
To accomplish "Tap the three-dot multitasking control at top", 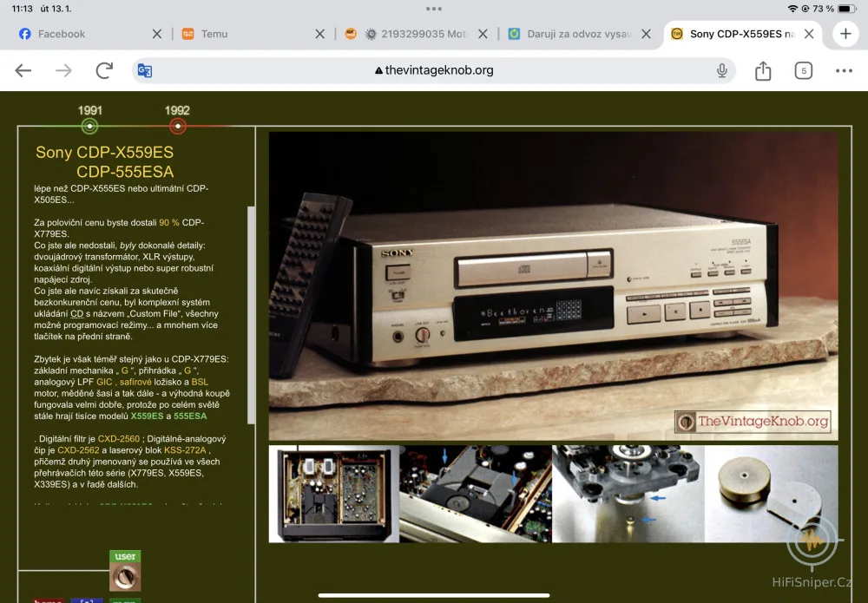I will (x=434, y=9).
